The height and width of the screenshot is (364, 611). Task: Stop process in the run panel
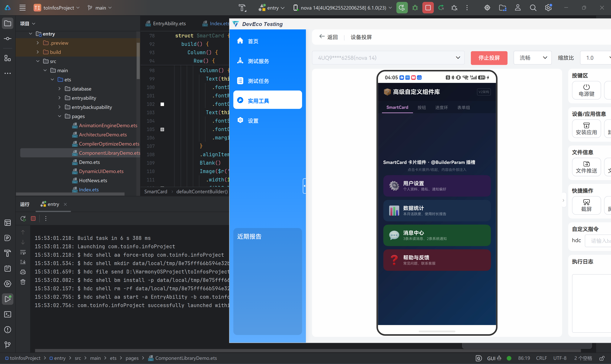click(x=33, y=218)
